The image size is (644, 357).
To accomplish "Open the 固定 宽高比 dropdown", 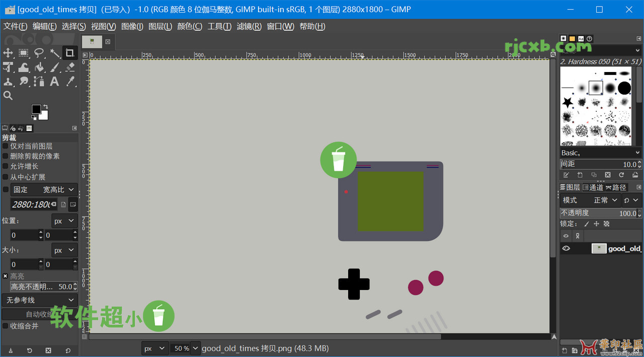I will pos(44,190).
